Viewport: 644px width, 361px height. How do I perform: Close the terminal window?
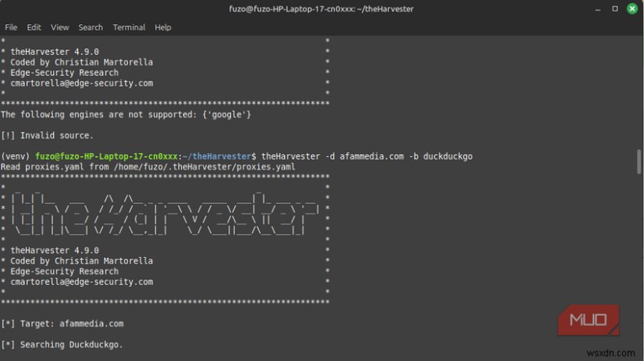click(632, 9)
